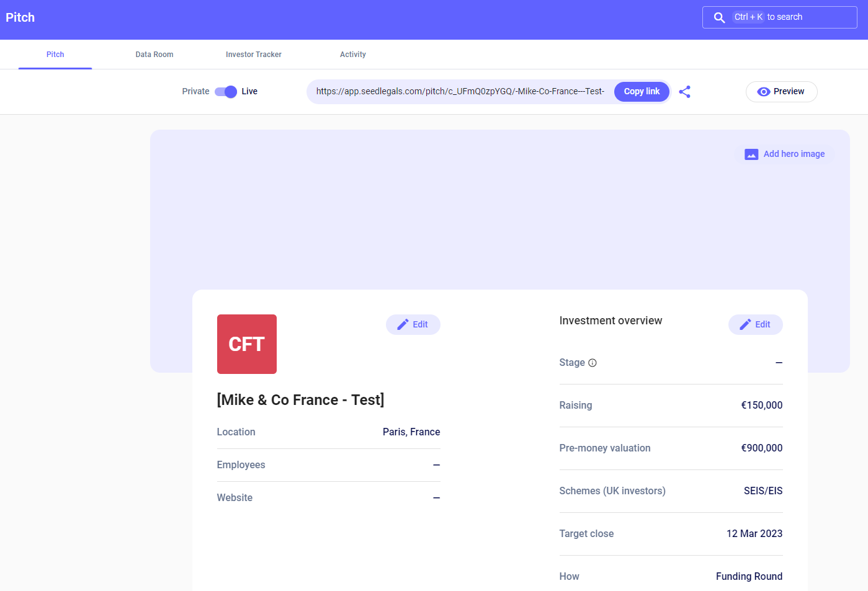The image size is (868, 591).
Task: Go to the Activity tab
Action: (352, 55)
